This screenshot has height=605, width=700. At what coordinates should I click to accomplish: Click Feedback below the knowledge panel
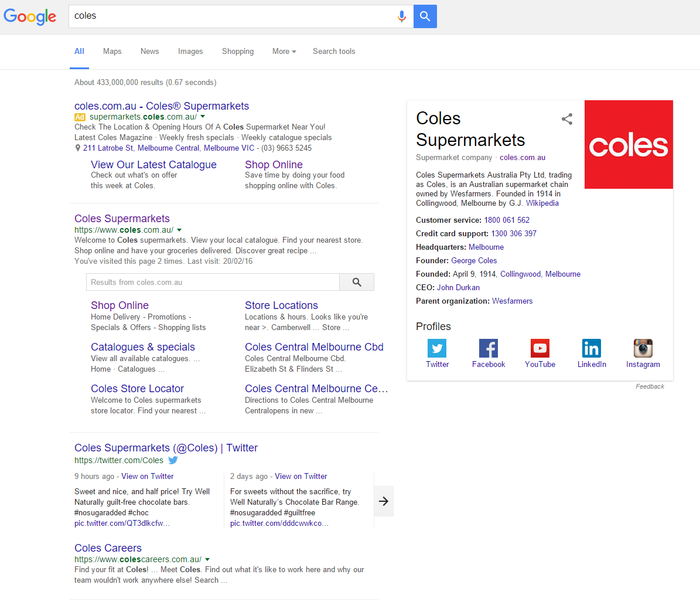point(650,386)
